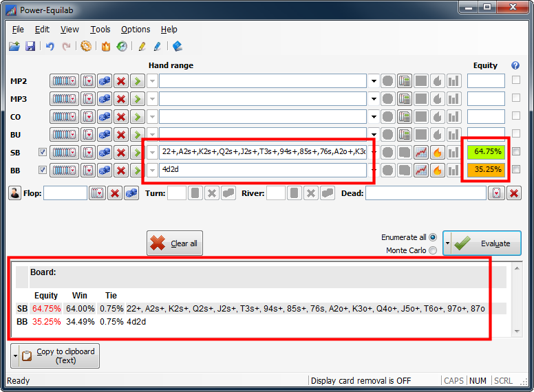Open the flop card selector icon
The width and height of the screenshot is (534, 392).
98,193
